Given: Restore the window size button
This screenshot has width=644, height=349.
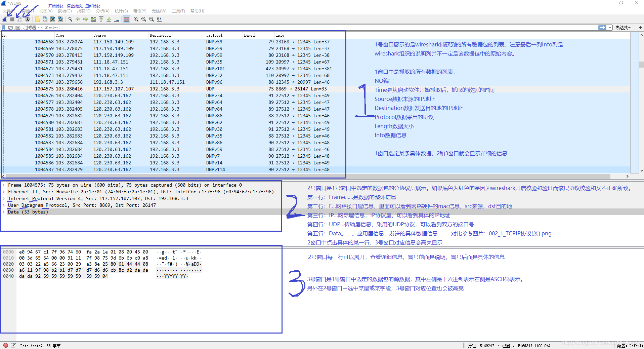Looking at the screenshot, I should (621, 3).
